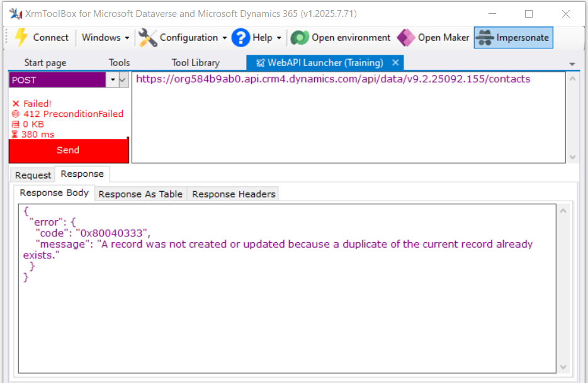Close the WebAPI Launcher (Training) tab
Image resolution: width=588 pixels, height=383 pixels.
tap(395, 62)
